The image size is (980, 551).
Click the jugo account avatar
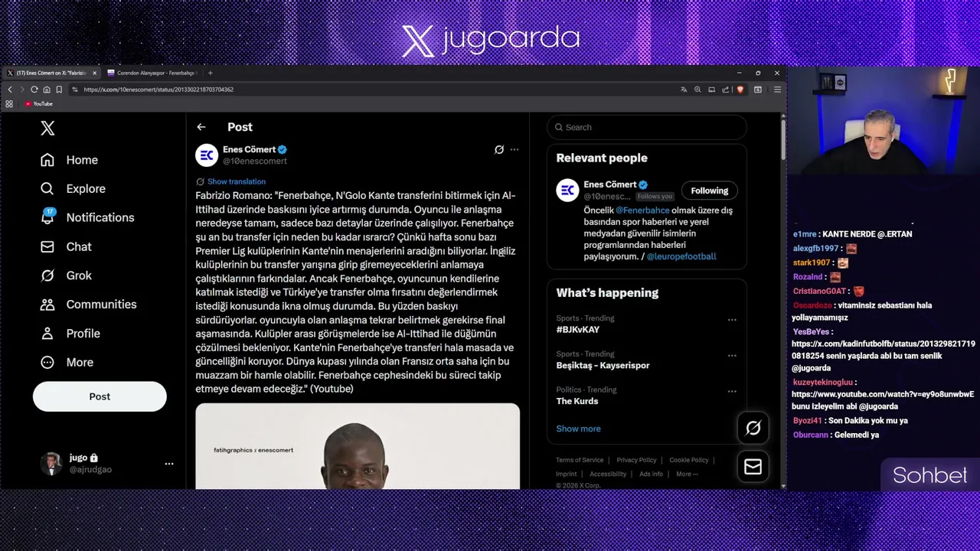point(51,463)
